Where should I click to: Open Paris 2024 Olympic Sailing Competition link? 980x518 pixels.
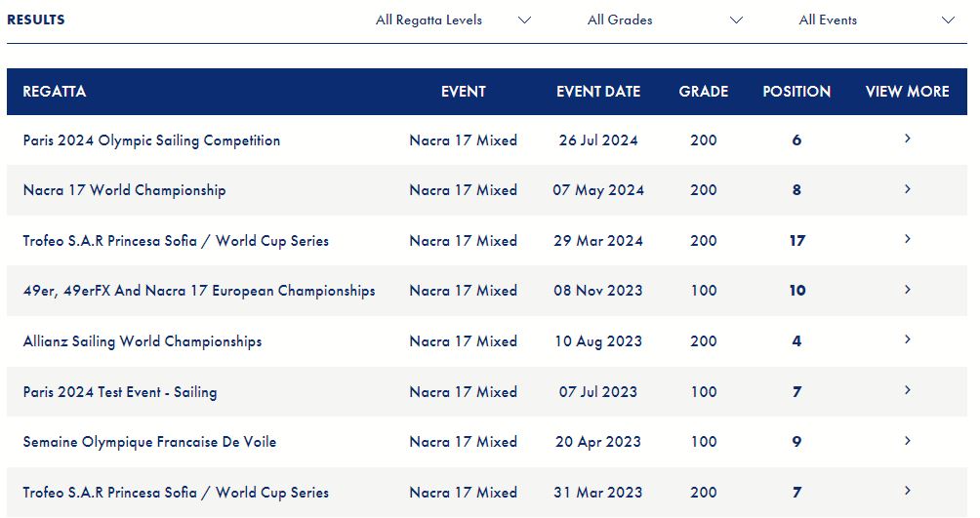pyautogui.click(x=151, y=140)
